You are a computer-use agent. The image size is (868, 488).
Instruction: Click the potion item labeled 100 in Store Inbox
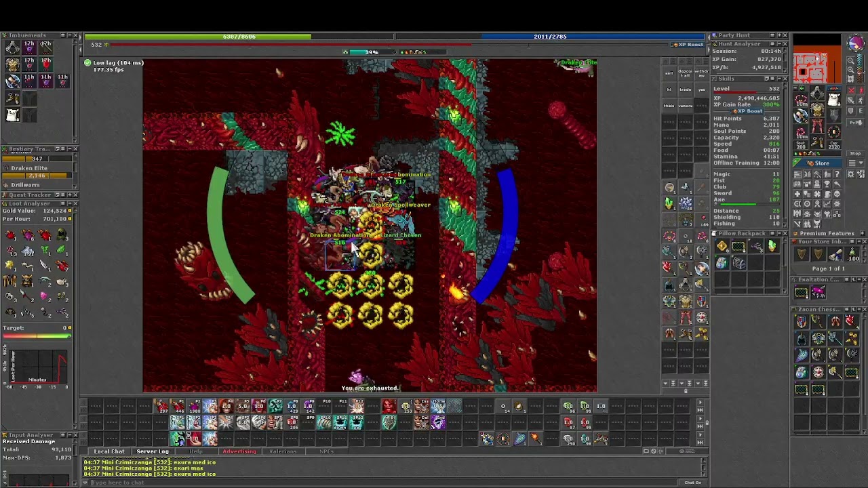pos(852,255)
